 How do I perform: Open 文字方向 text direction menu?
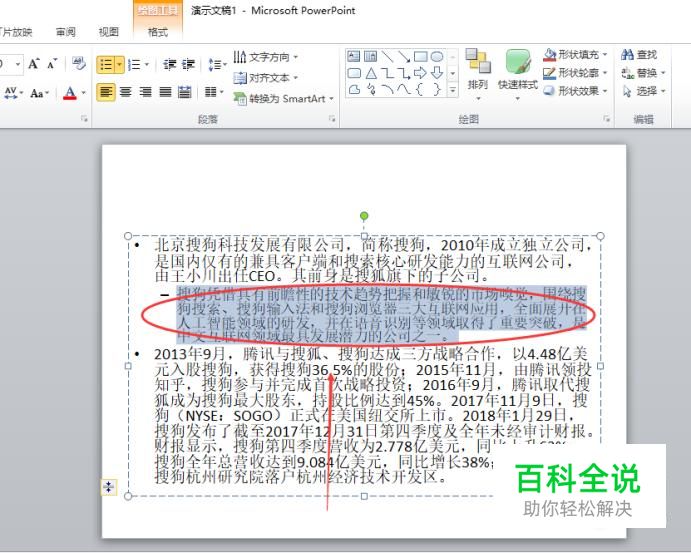tap(266, 57)
